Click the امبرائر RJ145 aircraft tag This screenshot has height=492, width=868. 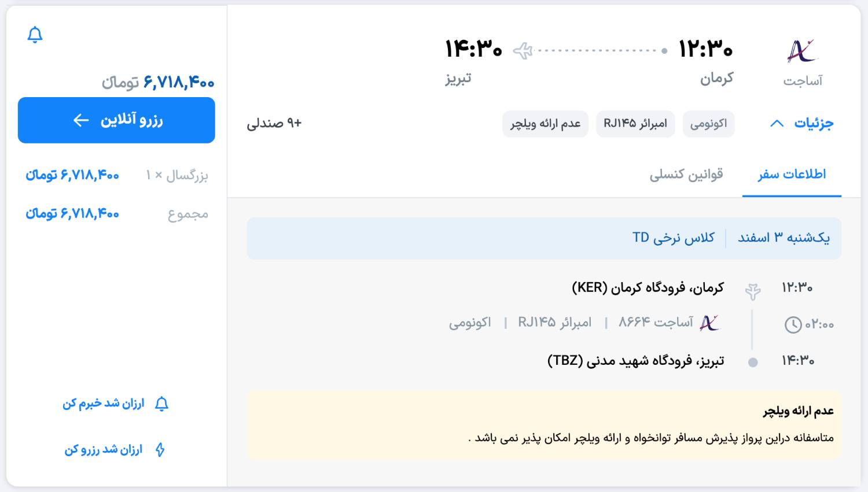click(x=635, y=124)
